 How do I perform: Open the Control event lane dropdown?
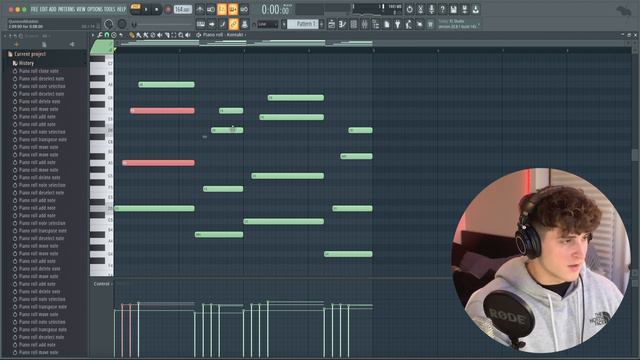coord(102,284)
